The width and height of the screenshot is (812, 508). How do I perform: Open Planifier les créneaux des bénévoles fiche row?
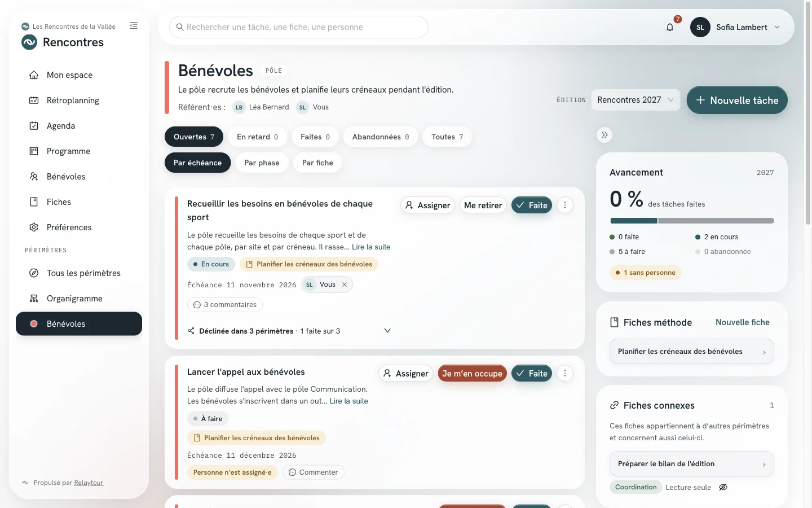click(x=692, y=352)
